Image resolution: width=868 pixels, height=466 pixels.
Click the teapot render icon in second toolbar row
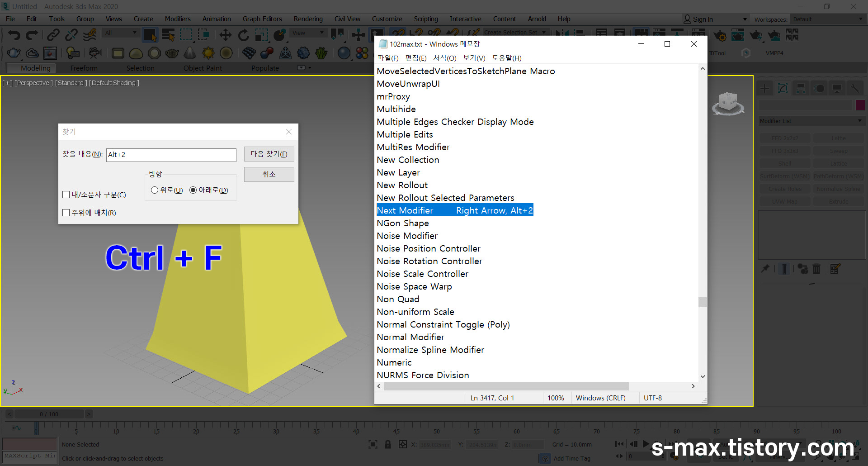tap(14, 53)
